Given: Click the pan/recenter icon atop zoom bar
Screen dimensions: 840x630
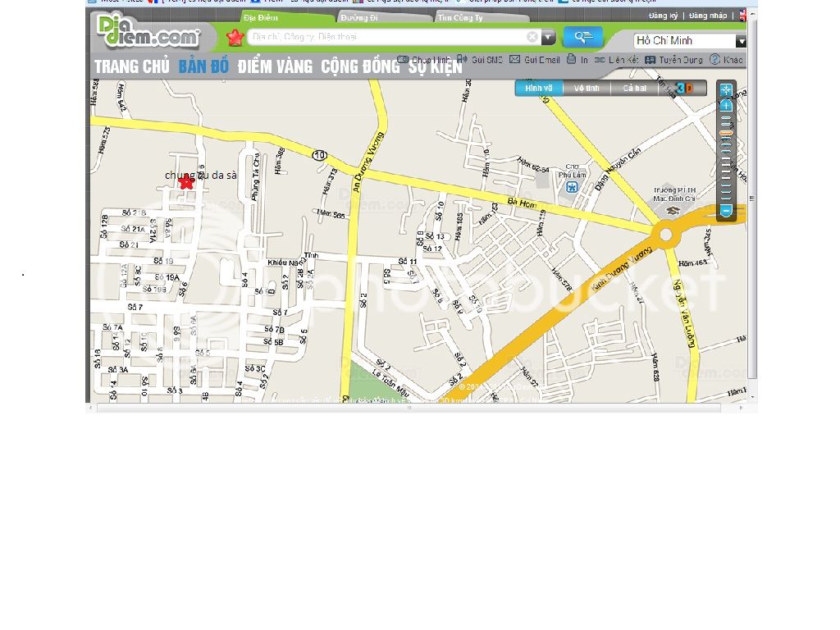Looking at the screenshot, I should (726, 89).
